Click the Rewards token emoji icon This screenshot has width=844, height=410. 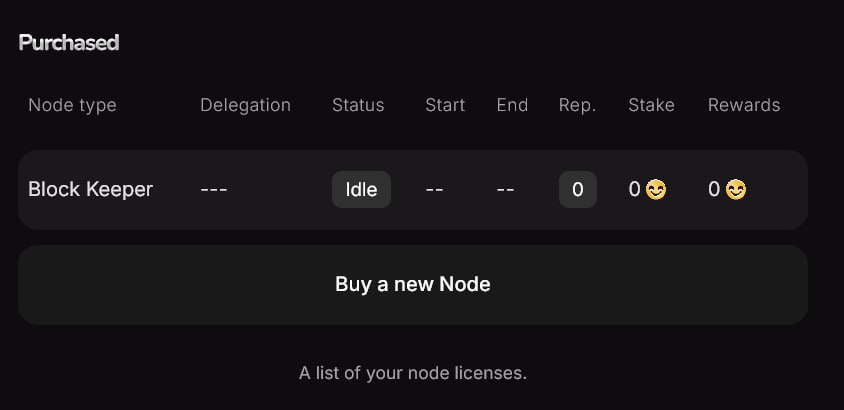(x=736, y=189)
